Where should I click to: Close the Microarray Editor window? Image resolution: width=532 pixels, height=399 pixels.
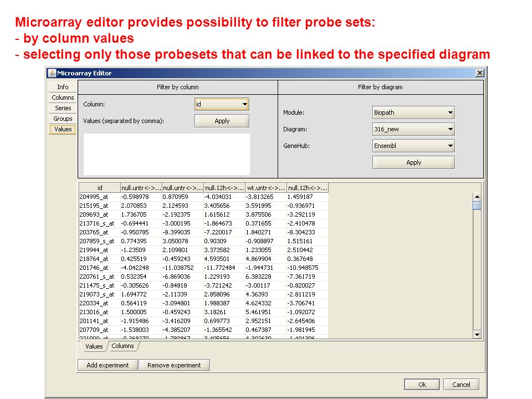tap(479, 73)
